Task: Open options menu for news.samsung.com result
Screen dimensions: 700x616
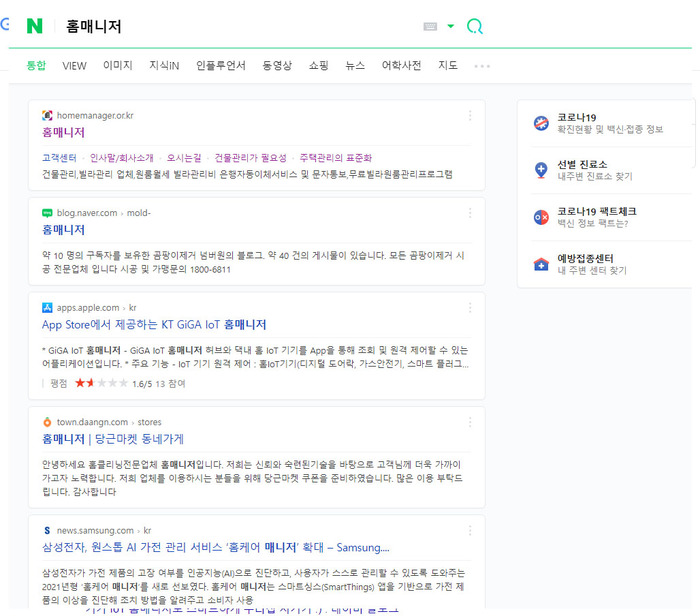Action: pyautogui.click(x=470, y=530)
